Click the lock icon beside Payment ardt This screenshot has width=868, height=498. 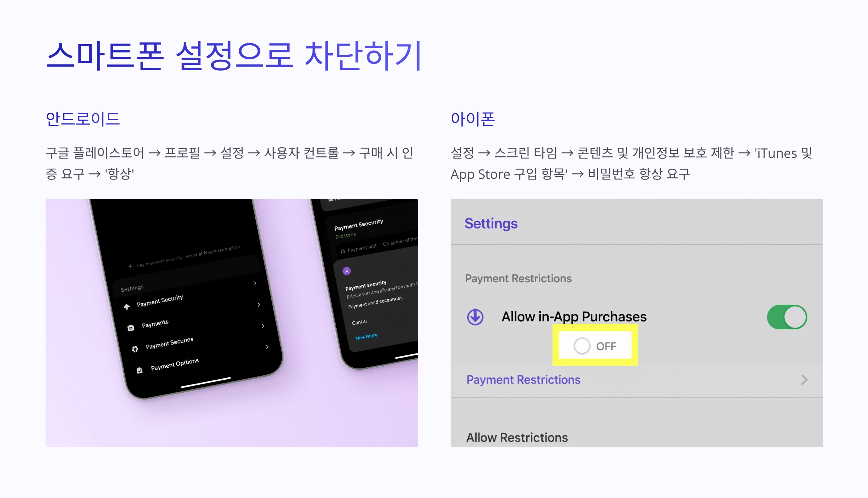pos(343,251)
